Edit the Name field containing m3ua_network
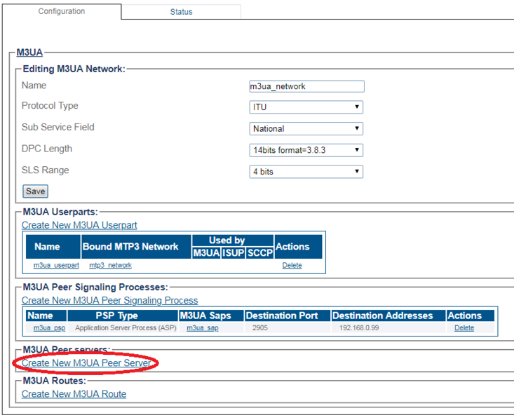The height and width of the screenshot is (420, 514). pos(306,86)
